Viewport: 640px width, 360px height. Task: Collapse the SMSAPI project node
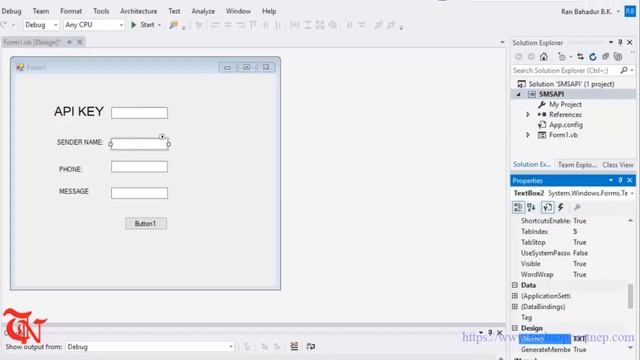(x=519, y=94)
